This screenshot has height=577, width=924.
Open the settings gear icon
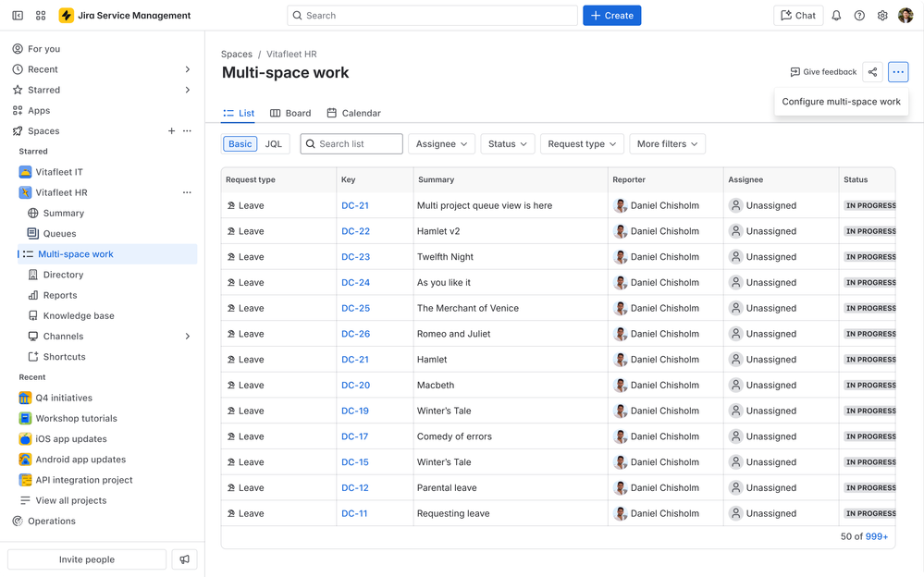click(882, 16)
